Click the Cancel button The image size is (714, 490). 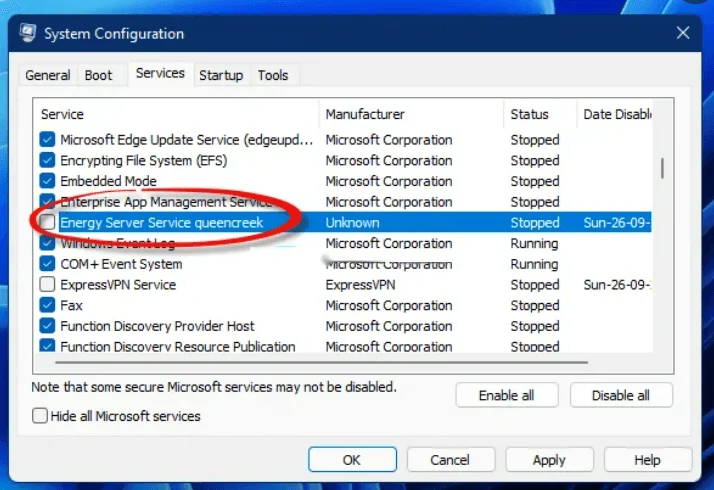pyautogui.click(x=450, y=460)
